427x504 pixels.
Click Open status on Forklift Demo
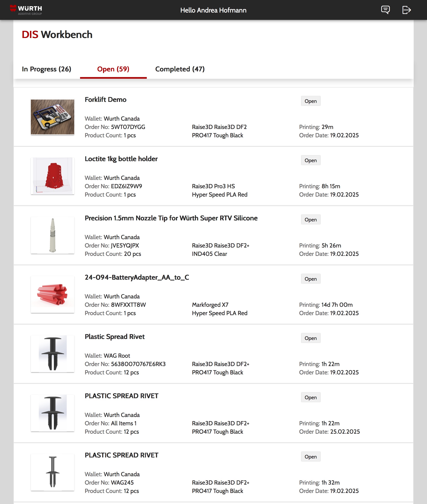311,101
